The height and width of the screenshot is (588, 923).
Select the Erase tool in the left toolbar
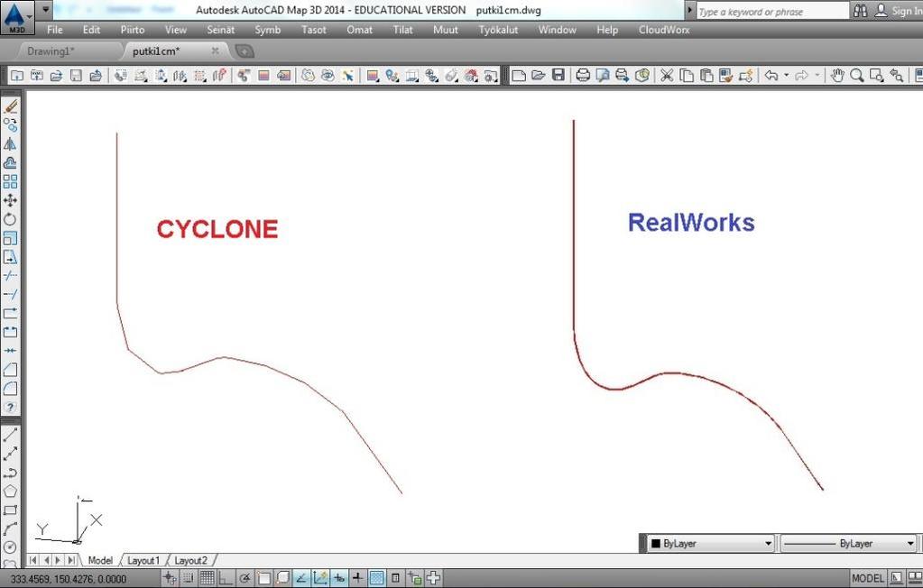(10, 106)
